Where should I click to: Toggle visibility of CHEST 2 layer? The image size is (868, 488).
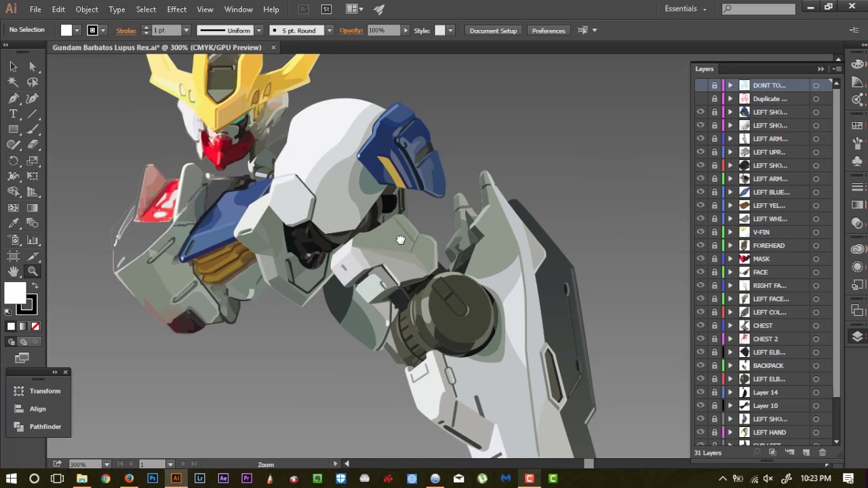click(x=701, y=339)
